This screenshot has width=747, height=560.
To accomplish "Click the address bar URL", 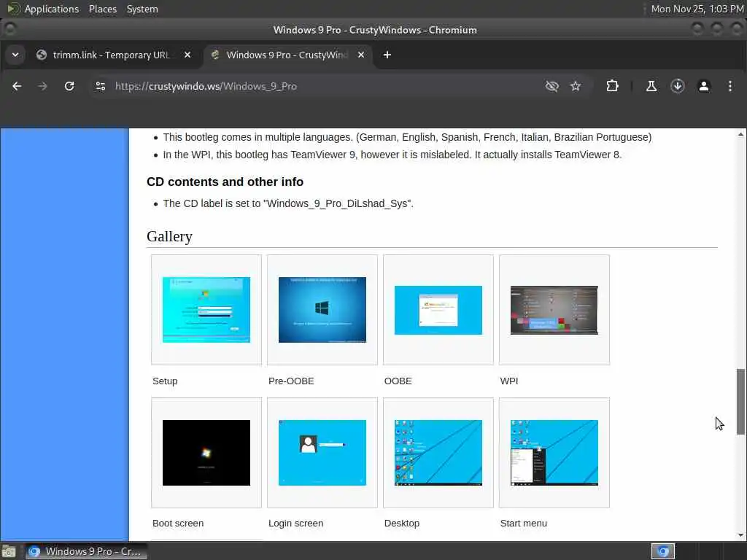I will 206,86.
